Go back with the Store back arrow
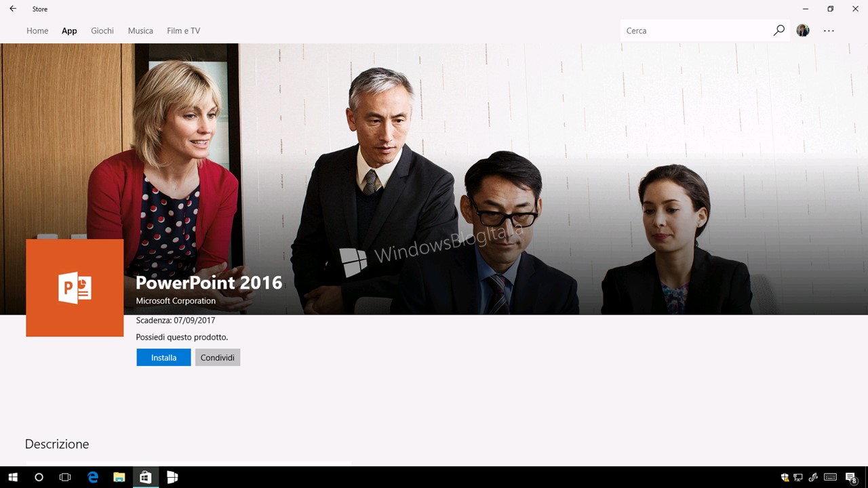Viewport: 868px width, 488px height. click(12, 9)
